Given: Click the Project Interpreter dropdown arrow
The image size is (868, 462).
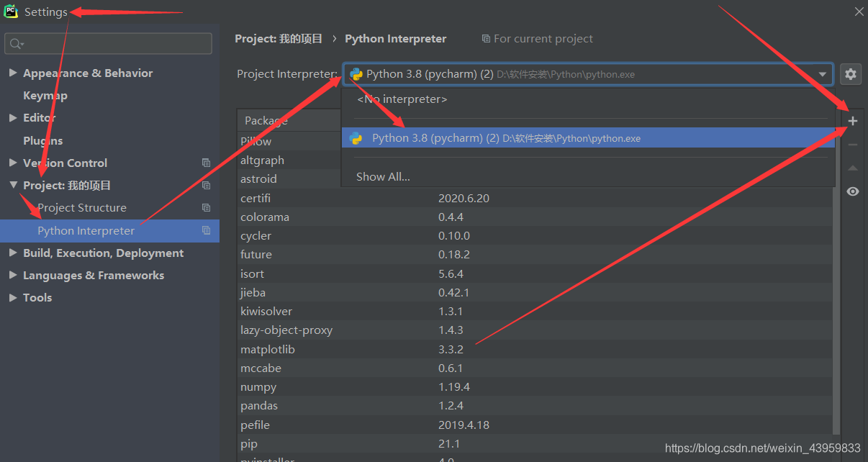Looking at the screenshot, I should click(x=823, y=74).
